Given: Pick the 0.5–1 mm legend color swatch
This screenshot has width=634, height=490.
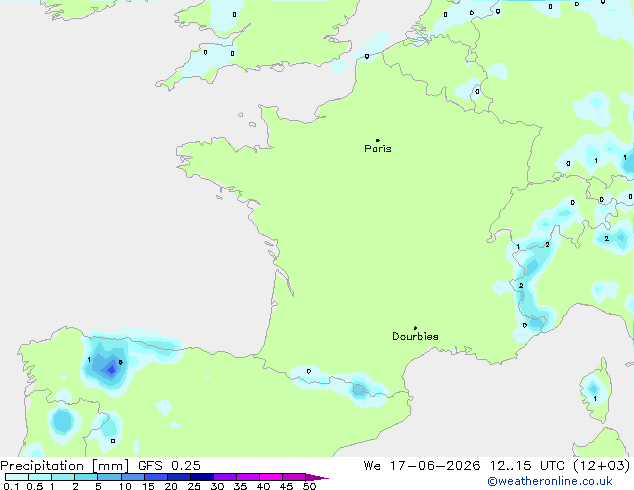Looking at the screenshot, I should point(40,477).
